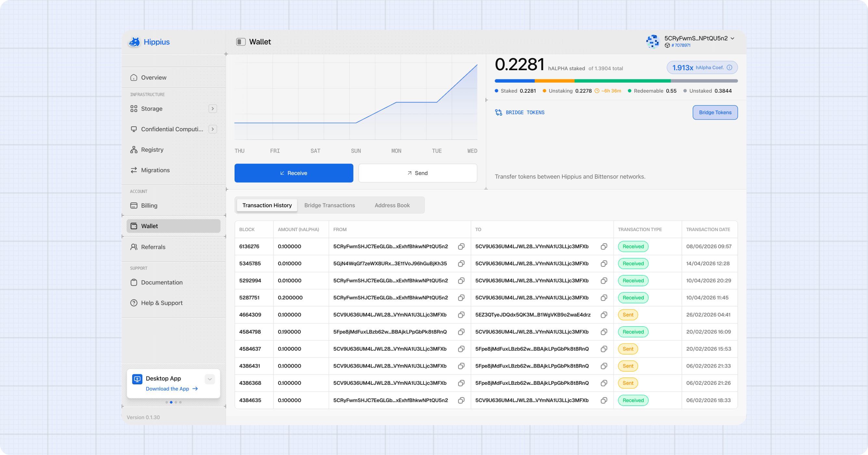The width and height of the screenshot is (868, 455).
Task: Click the Send button
Action: (x=417, y=173)
